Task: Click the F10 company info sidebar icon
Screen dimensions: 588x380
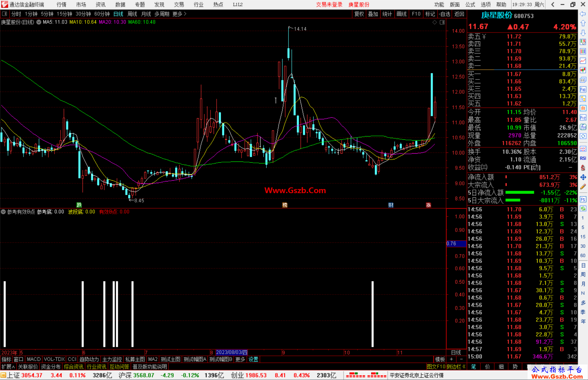Action: pos(583,89)
